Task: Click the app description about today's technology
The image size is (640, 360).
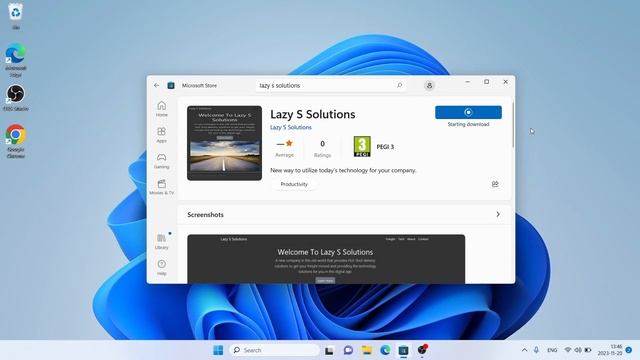Action: coord(343,170)
